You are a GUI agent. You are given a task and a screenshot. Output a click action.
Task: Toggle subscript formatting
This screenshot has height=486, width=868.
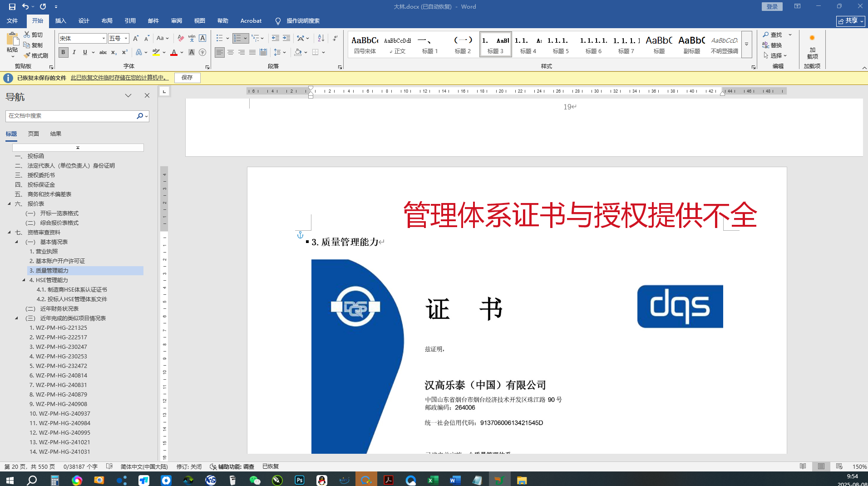[114, 52]
